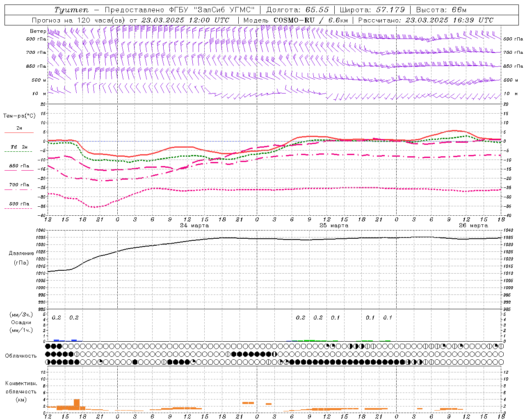Image resolution: width=525 pixels, height=420 pixels.
Task: Click the 'Давление' pressure panel label
Action: 21,253
